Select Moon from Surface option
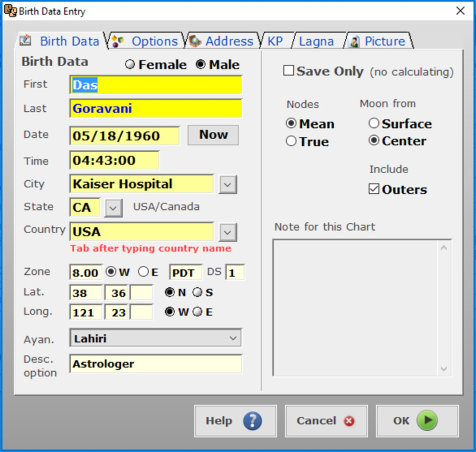This screenshot has width=476, height=452. (374, 124)
